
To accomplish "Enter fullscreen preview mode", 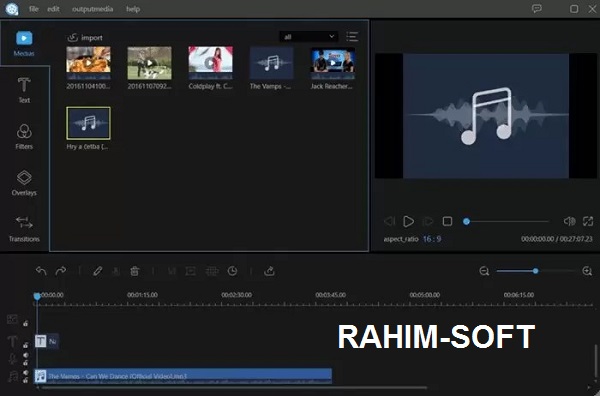I will point(588,221).
